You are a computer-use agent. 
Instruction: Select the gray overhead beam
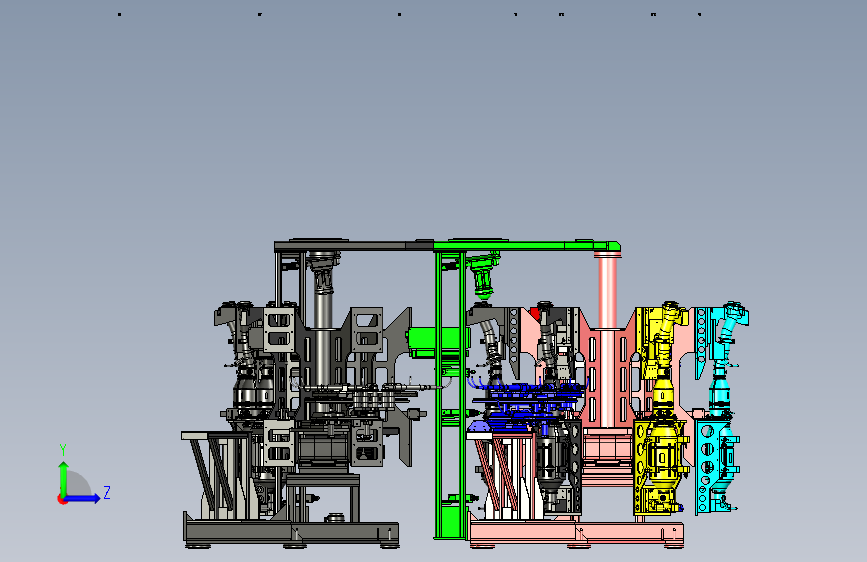click(354, 245)
